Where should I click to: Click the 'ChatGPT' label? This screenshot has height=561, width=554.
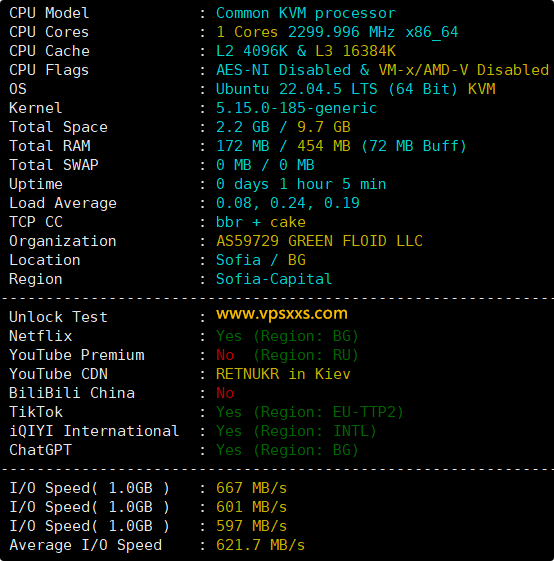pyautogui.click(x=40, y=450)
